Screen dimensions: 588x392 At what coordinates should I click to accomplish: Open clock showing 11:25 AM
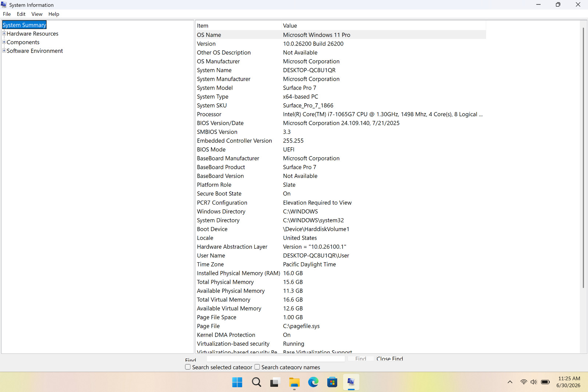click(x=568, y=382)
